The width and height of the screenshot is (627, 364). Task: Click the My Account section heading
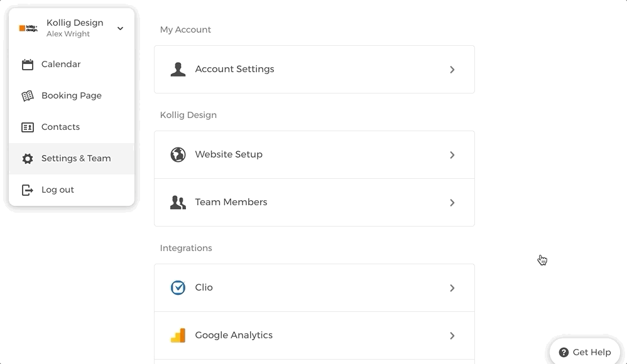pos(185,30)
